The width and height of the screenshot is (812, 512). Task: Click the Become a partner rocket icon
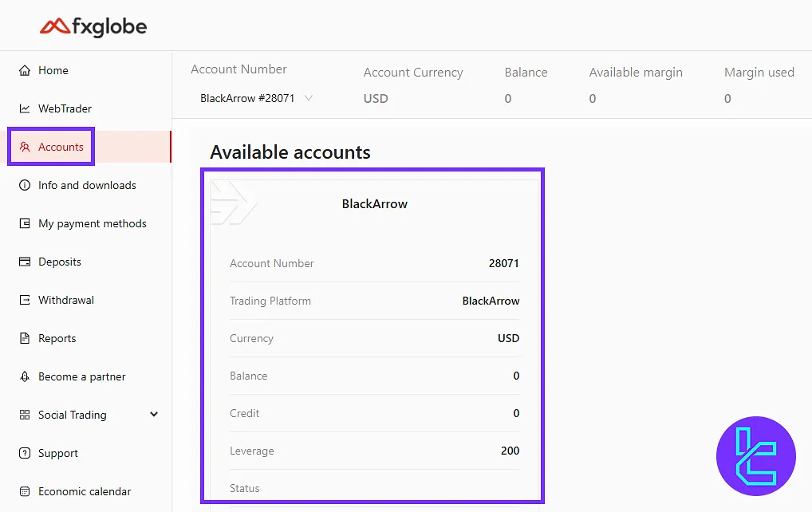tap(25, 376)
